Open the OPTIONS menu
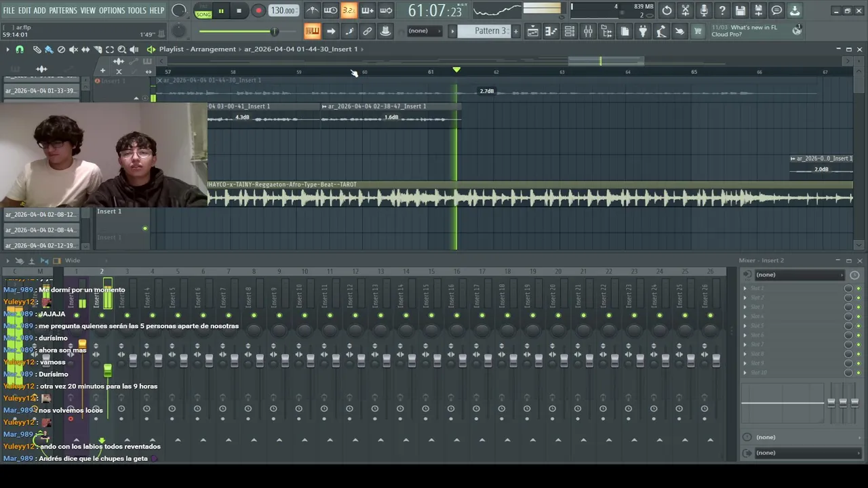This screenshot has height=488, width=868. pos(112,10)
